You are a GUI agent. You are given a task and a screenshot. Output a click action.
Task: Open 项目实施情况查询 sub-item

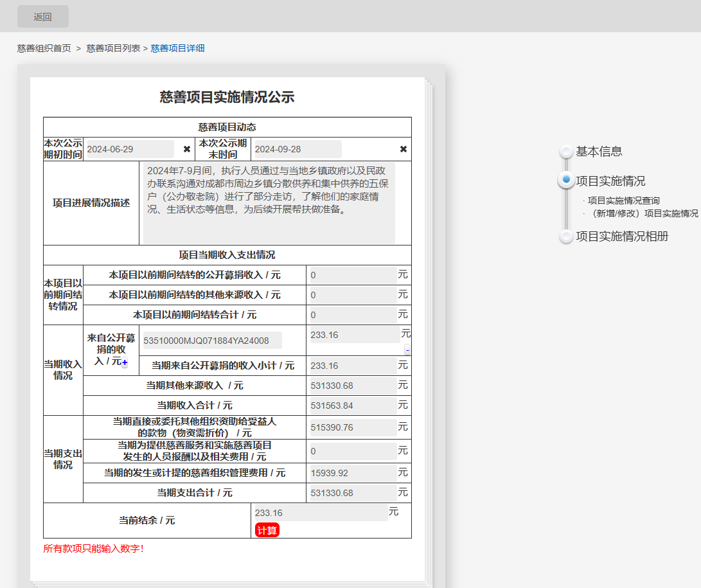(x=623, y=200)
